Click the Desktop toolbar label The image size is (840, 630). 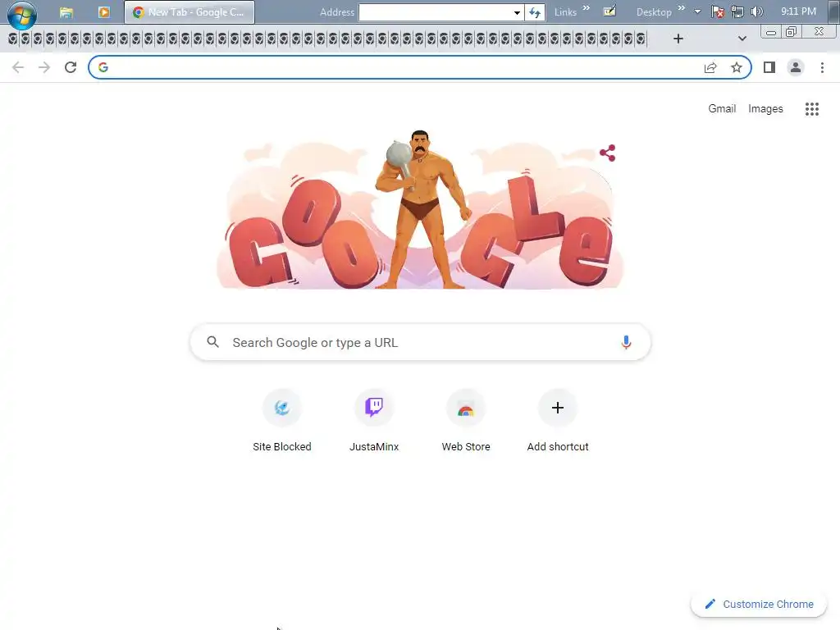654,11
